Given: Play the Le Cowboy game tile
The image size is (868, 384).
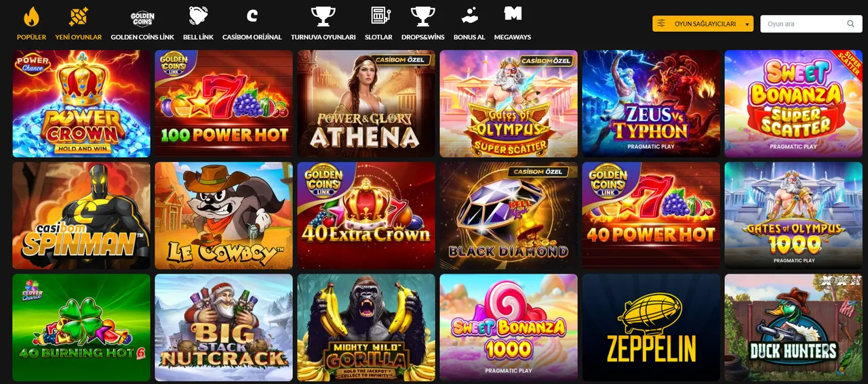Looking at the screenshot, I should tap(224, 215).
